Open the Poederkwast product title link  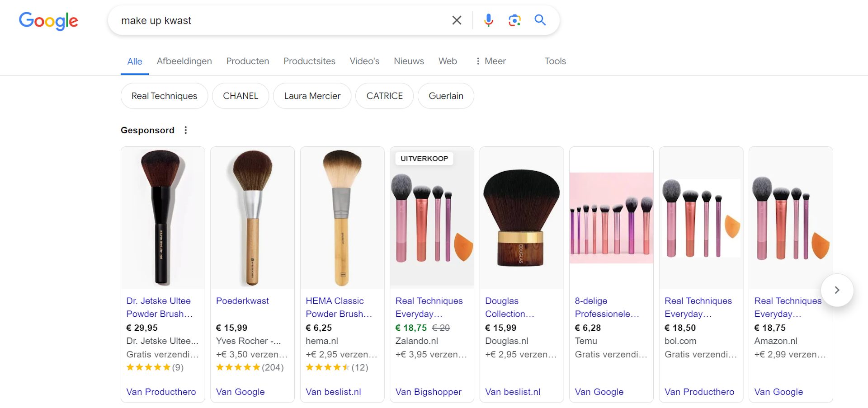(x=242, y=301)
